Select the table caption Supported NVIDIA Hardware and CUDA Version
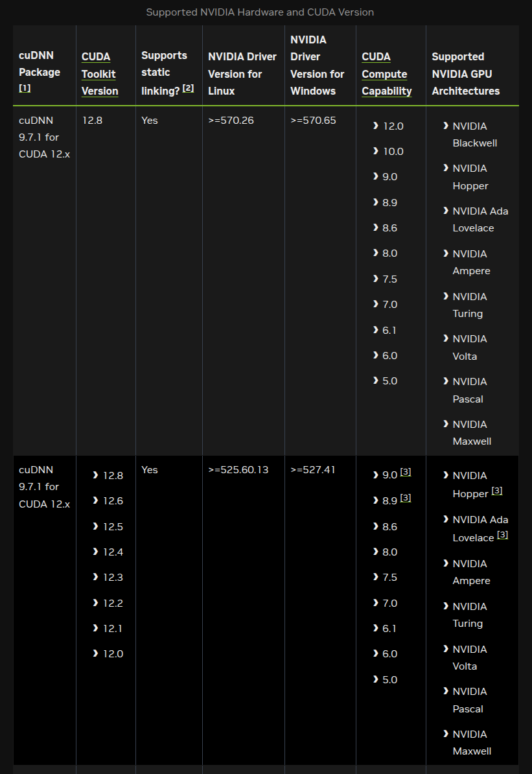The image size is (532, 774). coord(260,12)
